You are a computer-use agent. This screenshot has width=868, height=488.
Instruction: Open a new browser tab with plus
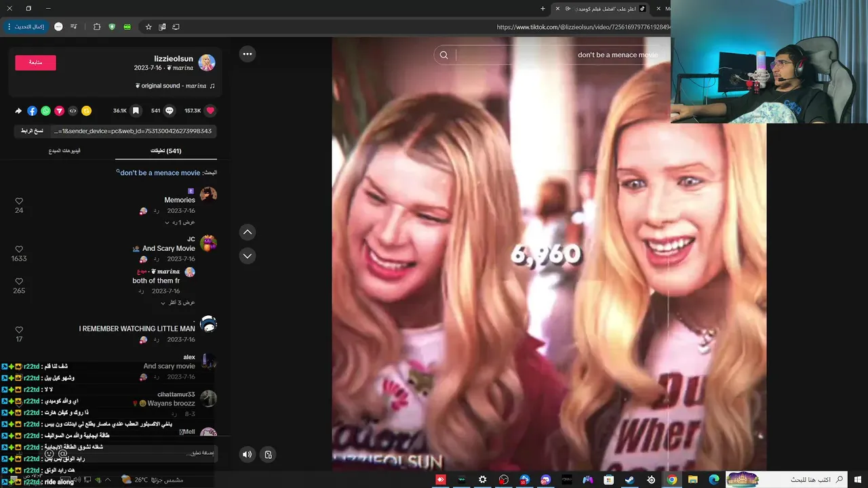click(542, 8)
